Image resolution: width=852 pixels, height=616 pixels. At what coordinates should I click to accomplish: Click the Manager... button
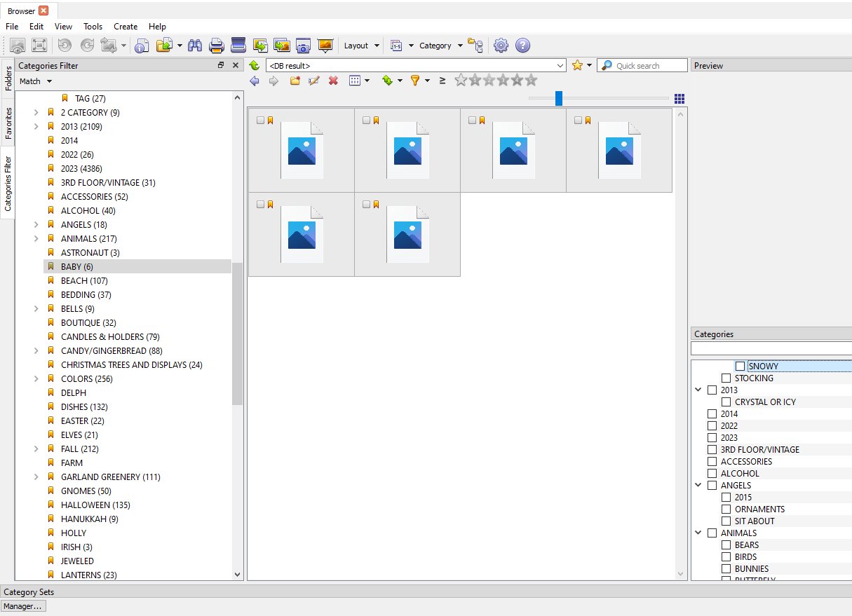click(x=23, y=606)
